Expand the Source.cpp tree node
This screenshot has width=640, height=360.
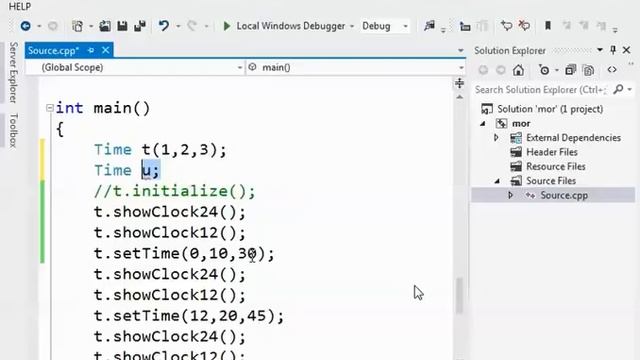pos(510,196)
